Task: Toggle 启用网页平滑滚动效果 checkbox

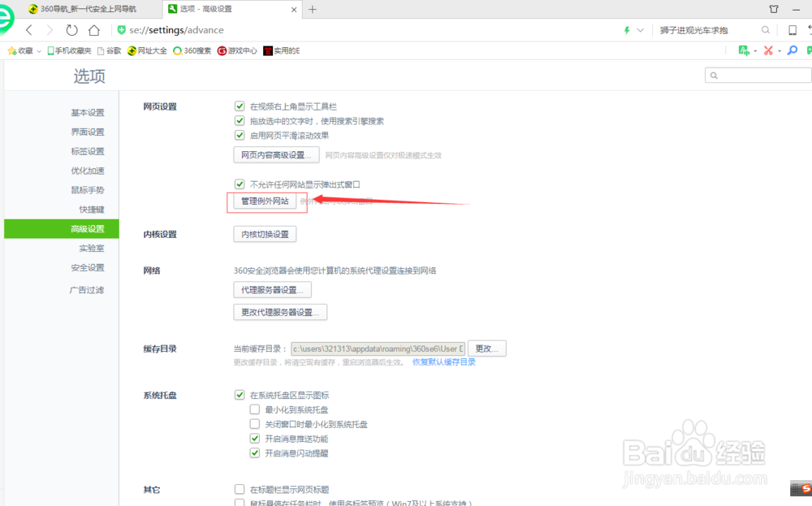Action: [240, 135]
